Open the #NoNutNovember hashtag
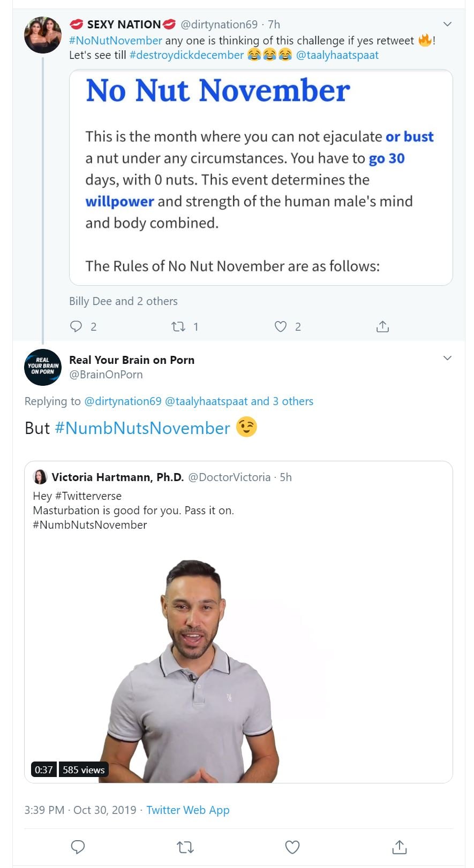Screen dimensions: 474x868 point(116,41)
